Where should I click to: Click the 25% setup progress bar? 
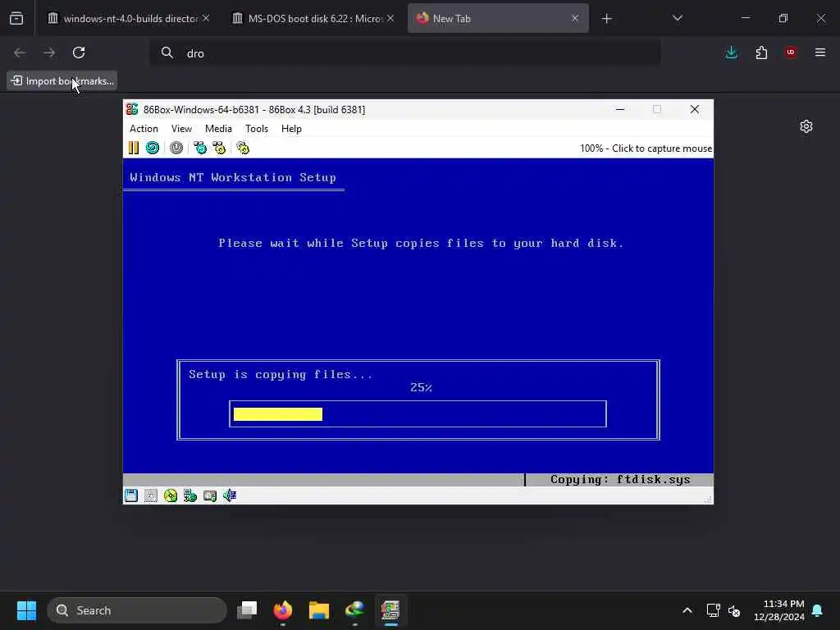[418, 414]
